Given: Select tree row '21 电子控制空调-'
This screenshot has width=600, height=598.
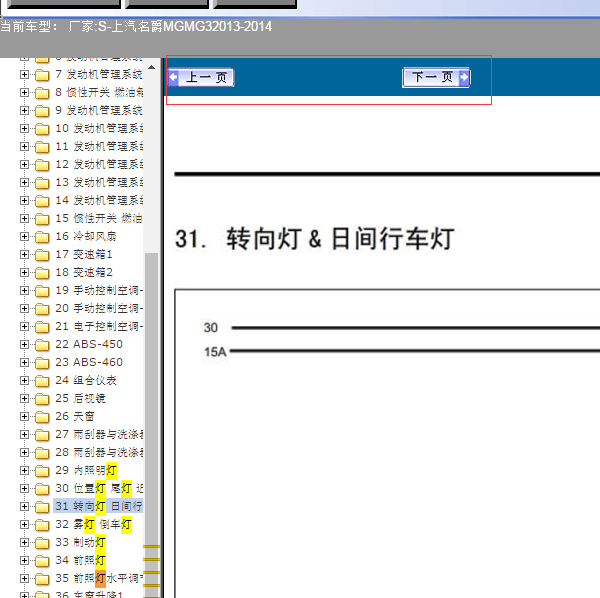Looking at the screenshot, I should coord(99,326).
